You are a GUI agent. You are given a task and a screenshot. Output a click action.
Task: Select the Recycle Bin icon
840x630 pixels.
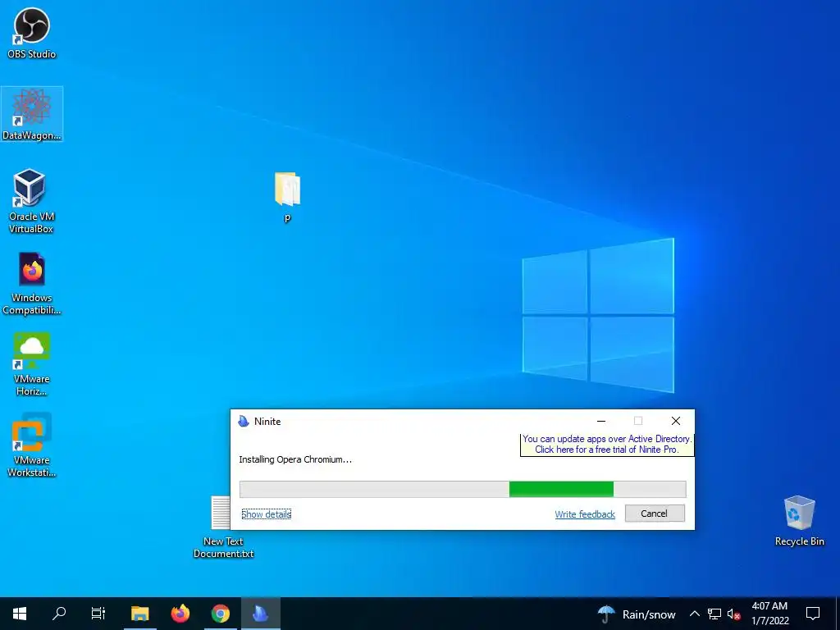[x=799, y=521]
